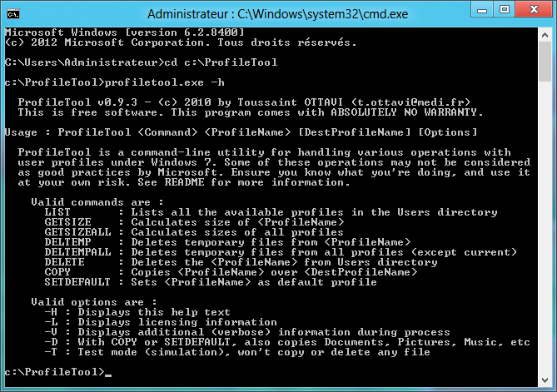Click the scrollbar down arrow

click(x=545, y=380)
